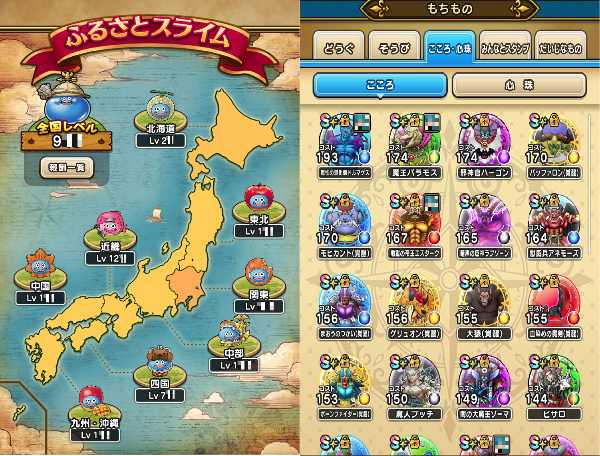Choose the ピサロ cost 144 heart
This screenshot has height=456, width=600.
[554, 386]
